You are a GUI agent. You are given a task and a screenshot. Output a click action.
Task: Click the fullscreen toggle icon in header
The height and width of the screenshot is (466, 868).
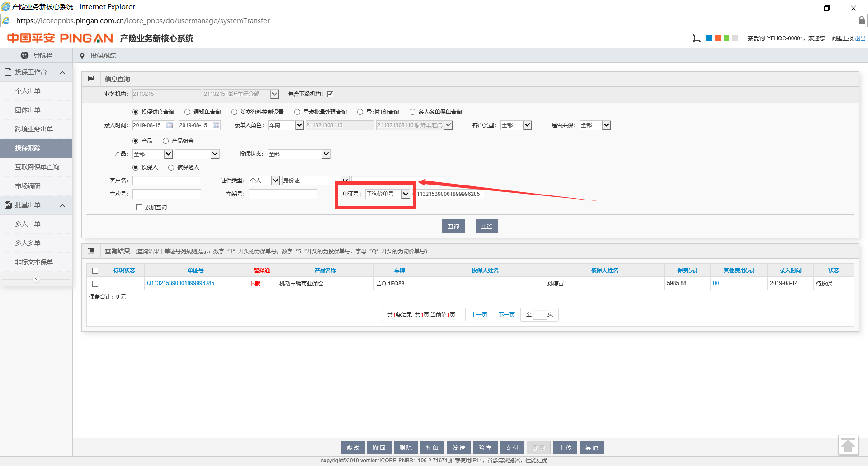(x=697, y=38)
